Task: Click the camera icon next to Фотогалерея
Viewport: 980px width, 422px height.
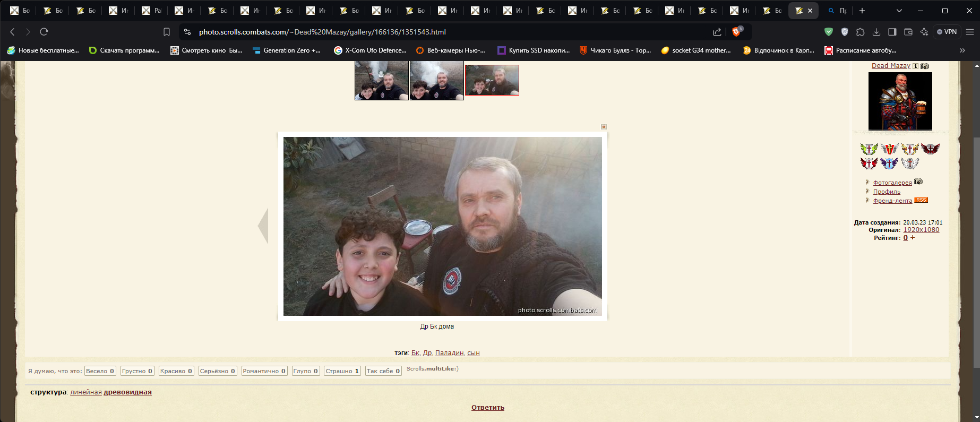Action: 918,182
